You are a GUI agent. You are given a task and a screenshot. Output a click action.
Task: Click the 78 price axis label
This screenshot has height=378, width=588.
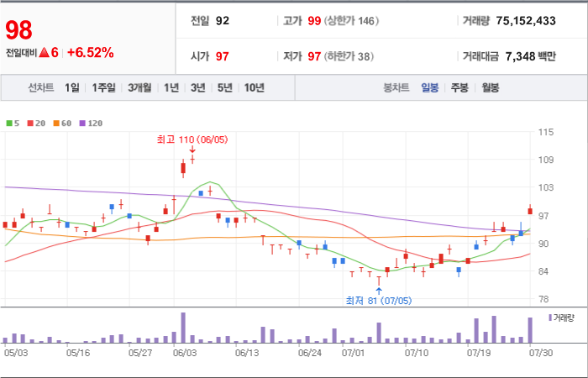point(543,299)
